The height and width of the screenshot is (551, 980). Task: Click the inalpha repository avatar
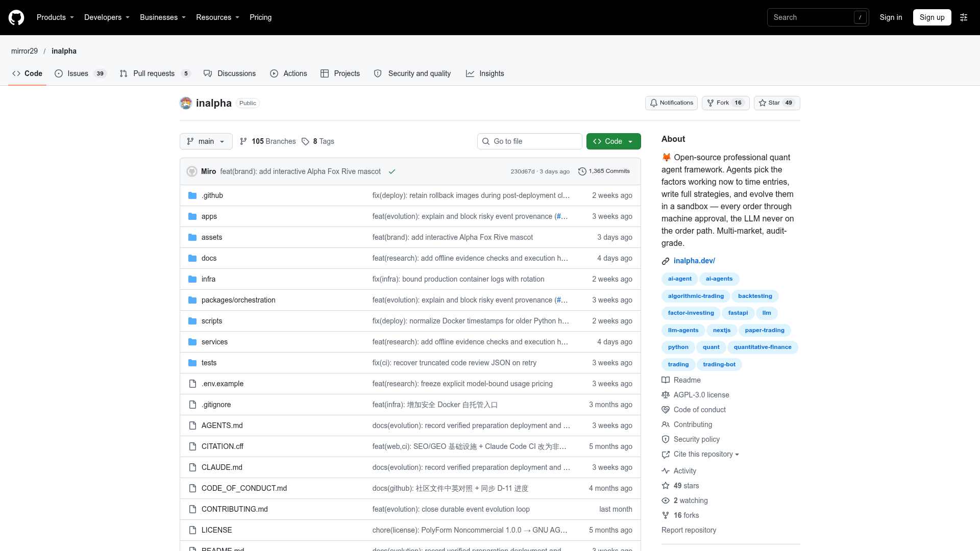pos(186,103)
